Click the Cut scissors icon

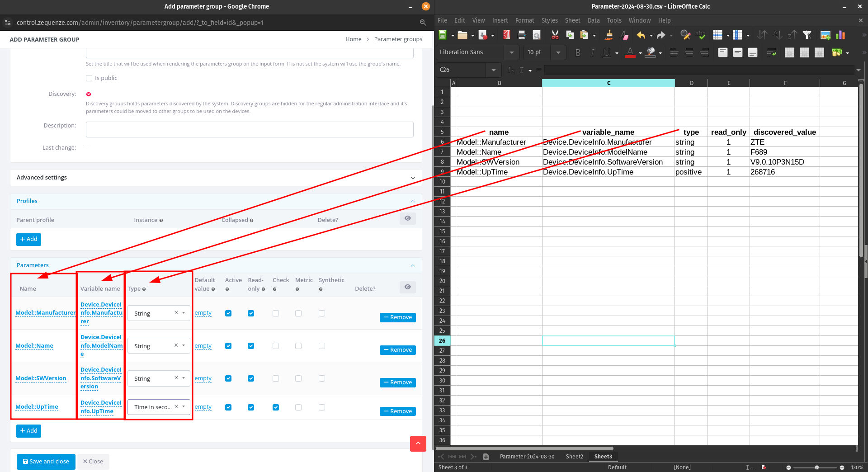coord(555,35)
